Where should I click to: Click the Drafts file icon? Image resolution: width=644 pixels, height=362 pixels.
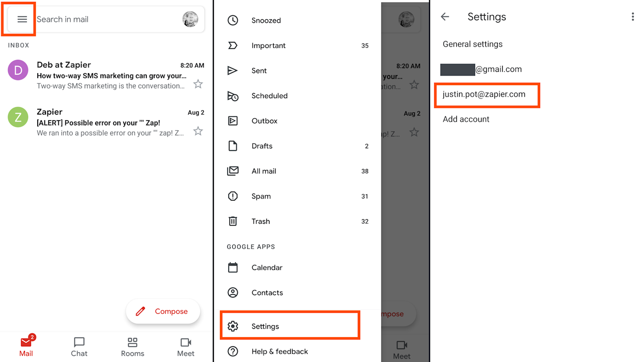tap(233, 146)
